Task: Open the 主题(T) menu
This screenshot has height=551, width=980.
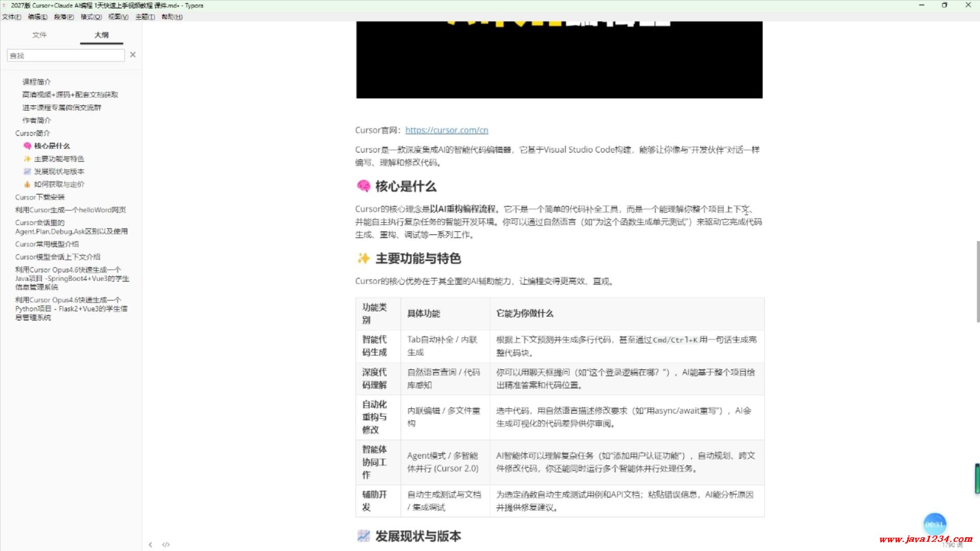Action: point(145,17)
